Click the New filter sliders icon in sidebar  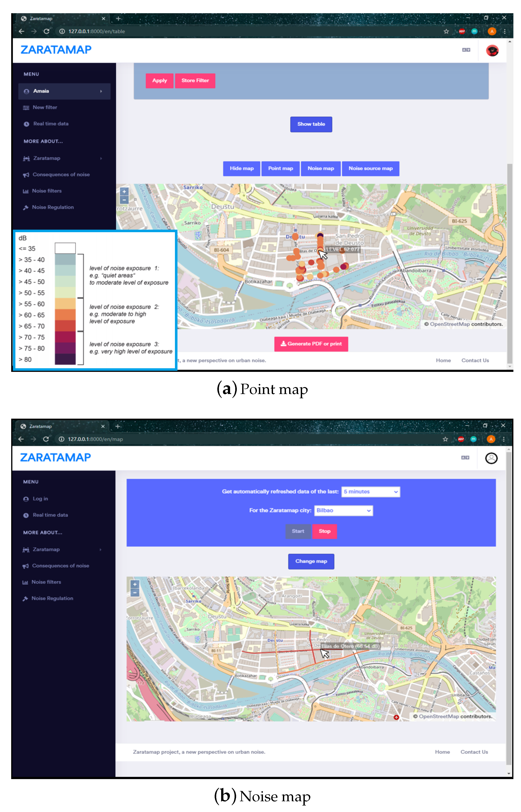(26, 108)
